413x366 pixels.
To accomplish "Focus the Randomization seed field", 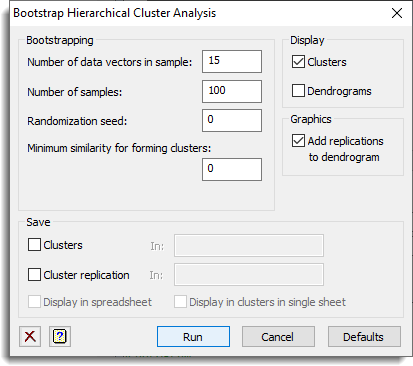I will click(x=232, y=120).
